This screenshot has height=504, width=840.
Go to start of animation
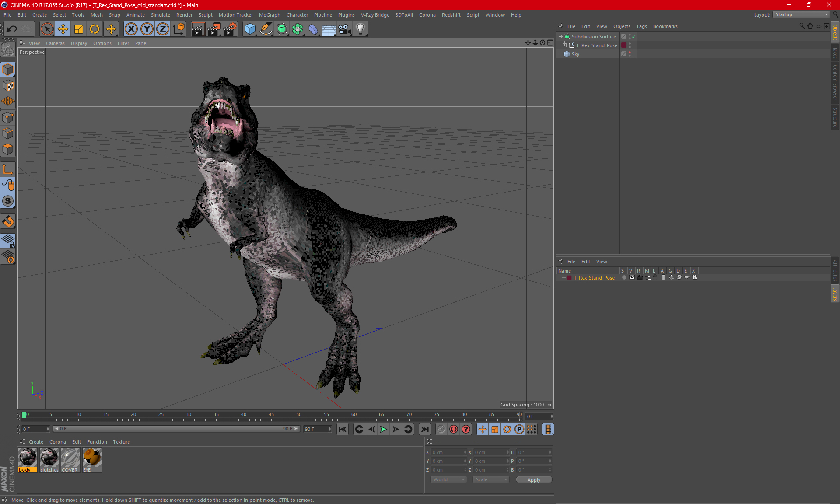click(x=343, y=429)
